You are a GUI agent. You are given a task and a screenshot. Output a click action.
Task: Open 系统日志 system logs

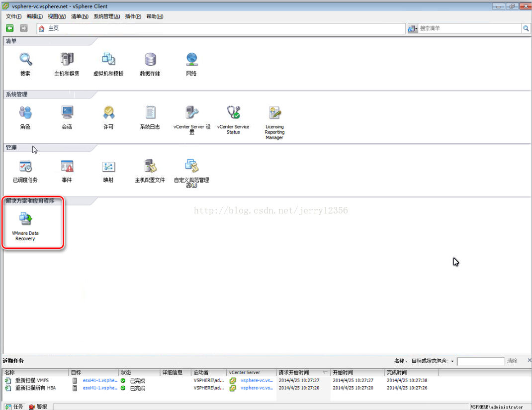150,112
